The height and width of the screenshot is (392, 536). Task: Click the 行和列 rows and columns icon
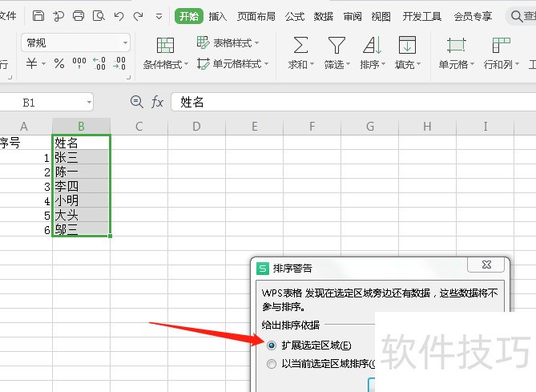[x=501, y=45]
